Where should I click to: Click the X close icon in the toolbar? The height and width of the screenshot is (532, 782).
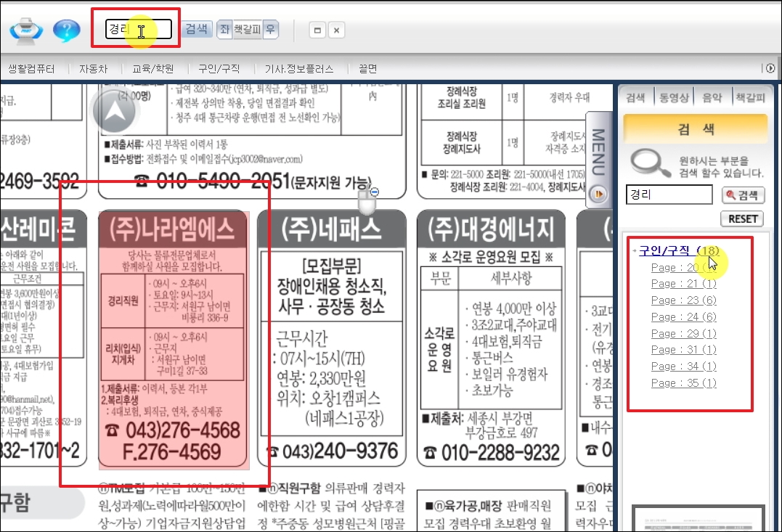[x=337, y=30]
